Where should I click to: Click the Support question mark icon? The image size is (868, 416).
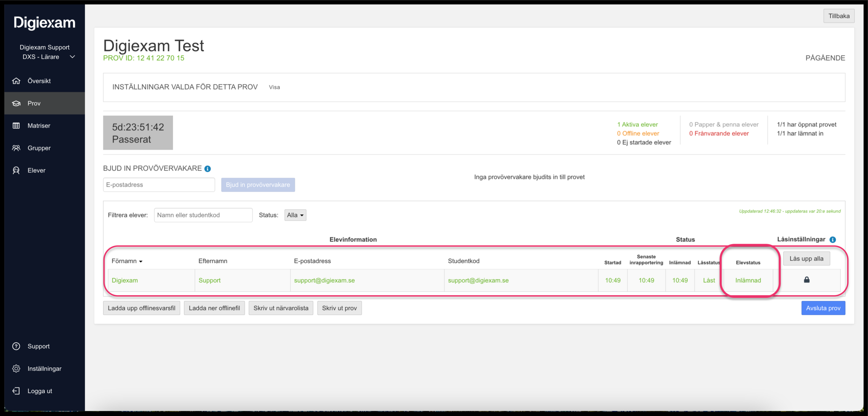(16, 346)
